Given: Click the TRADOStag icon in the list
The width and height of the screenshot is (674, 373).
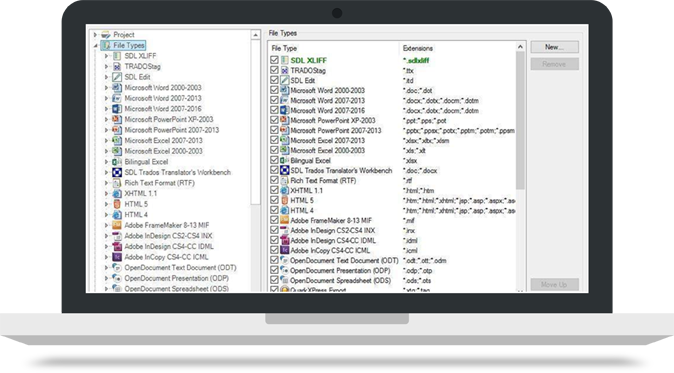Looking at the screenshot, I should coord(285,70).
